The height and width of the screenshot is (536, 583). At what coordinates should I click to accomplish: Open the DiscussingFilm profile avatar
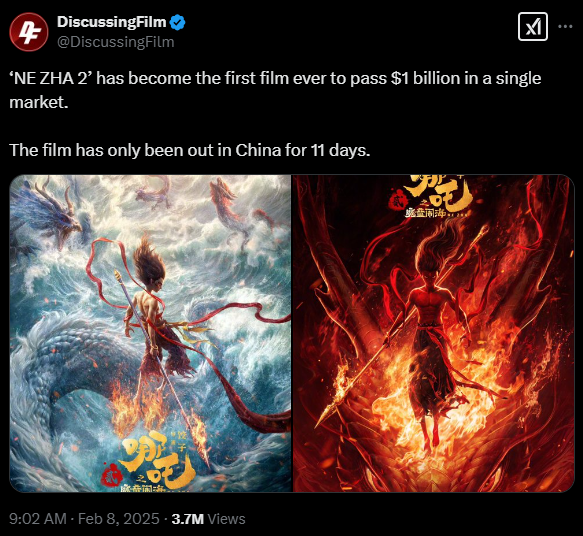coord(29,32)
